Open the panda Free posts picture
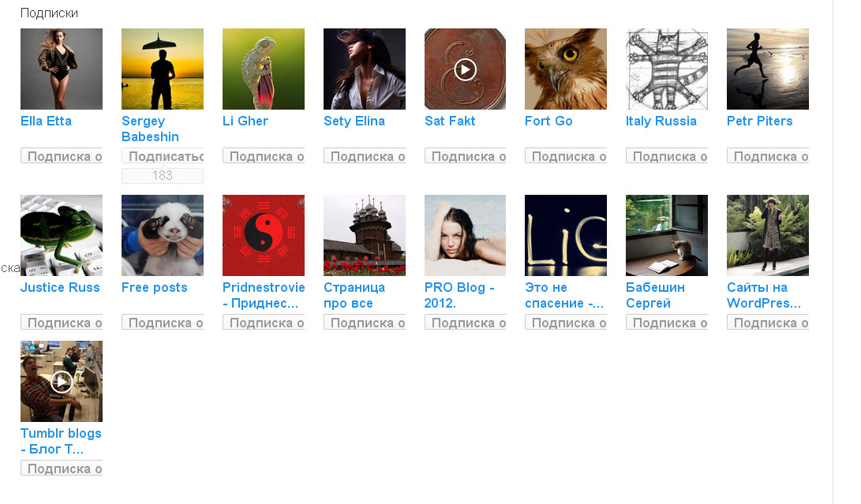The width and height of the screenshot is (861, 504). pyautogui.click(x=163, y=236)
